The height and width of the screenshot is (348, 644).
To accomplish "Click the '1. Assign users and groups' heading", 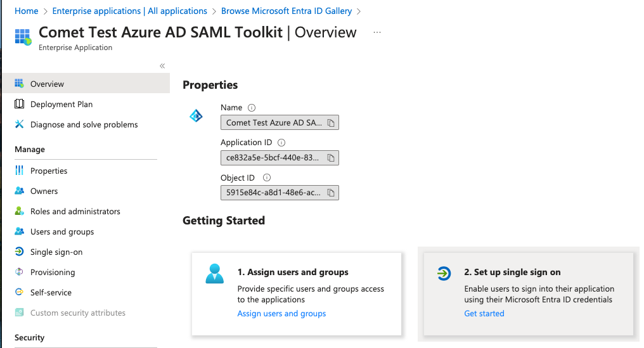I will (293, 272).
